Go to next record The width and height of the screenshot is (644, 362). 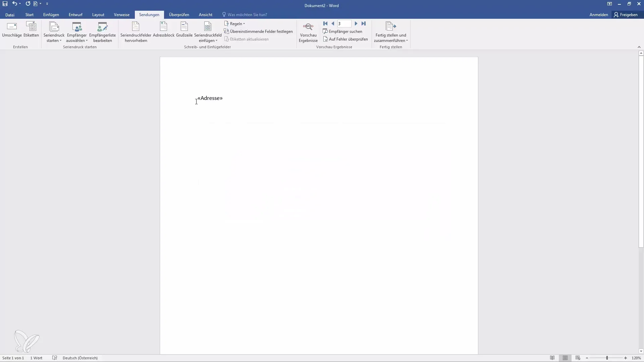click(x=356, y=23)
